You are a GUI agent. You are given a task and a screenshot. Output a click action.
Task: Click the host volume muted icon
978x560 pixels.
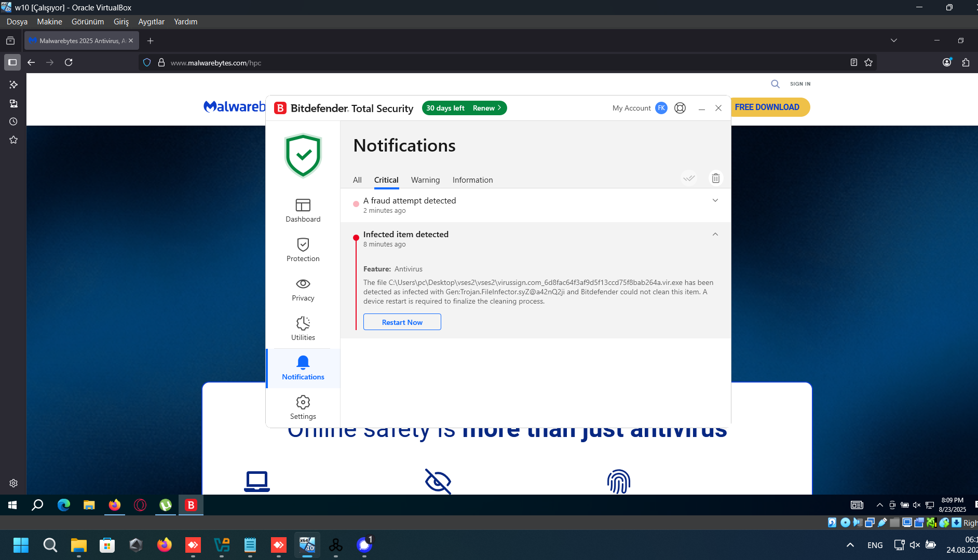click(x=915, y=545)
